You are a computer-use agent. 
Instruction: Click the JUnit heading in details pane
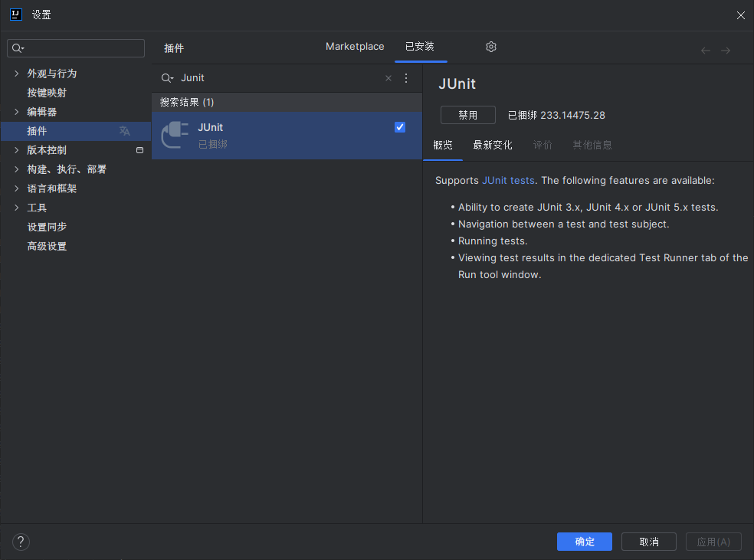[457, 84]
